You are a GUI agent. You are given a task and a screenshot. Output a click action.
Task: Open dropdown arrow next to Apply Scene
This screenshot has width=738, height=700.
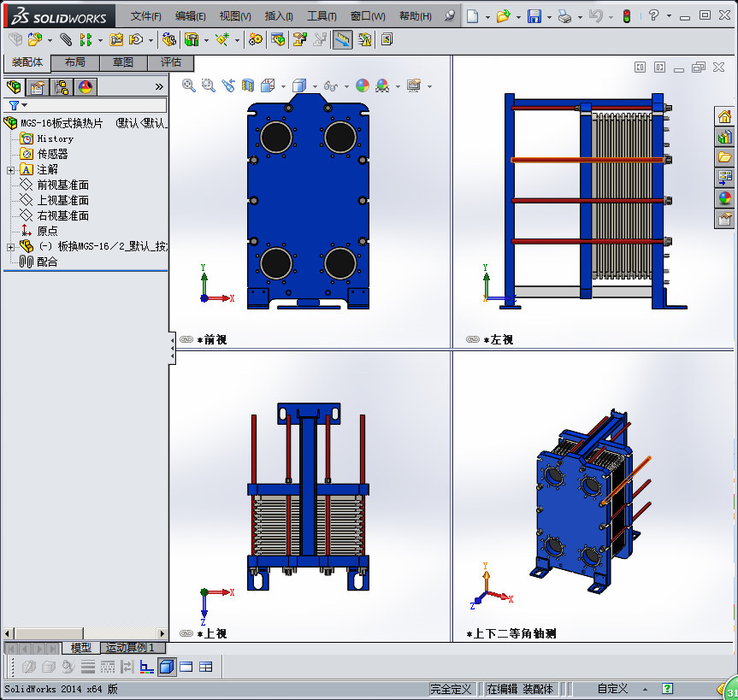[398, 86]
